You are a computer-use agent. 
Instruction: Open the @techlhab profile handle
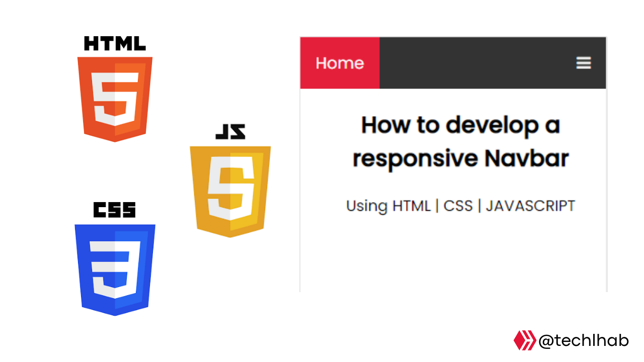pos(583,341)
